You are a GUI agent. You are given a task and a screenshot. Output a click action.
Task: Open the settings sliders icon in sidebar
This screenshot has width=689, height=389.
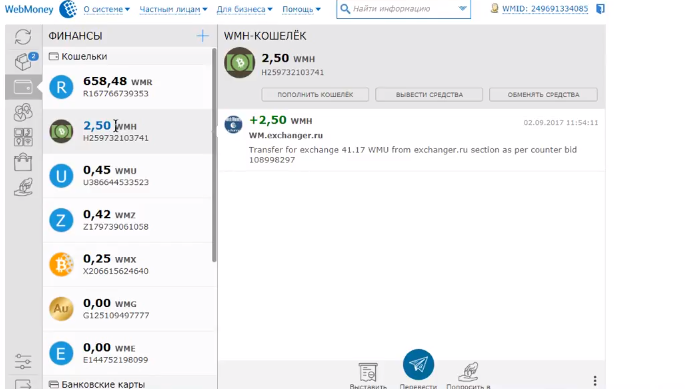pos(23,361)
